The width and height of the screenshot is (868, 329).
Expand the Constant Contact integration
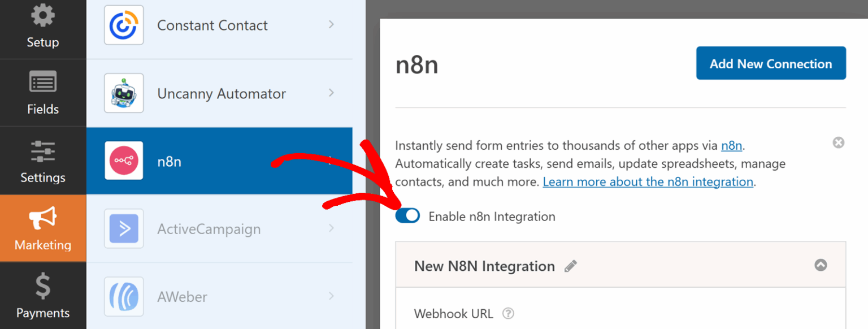tap(331, 25)
